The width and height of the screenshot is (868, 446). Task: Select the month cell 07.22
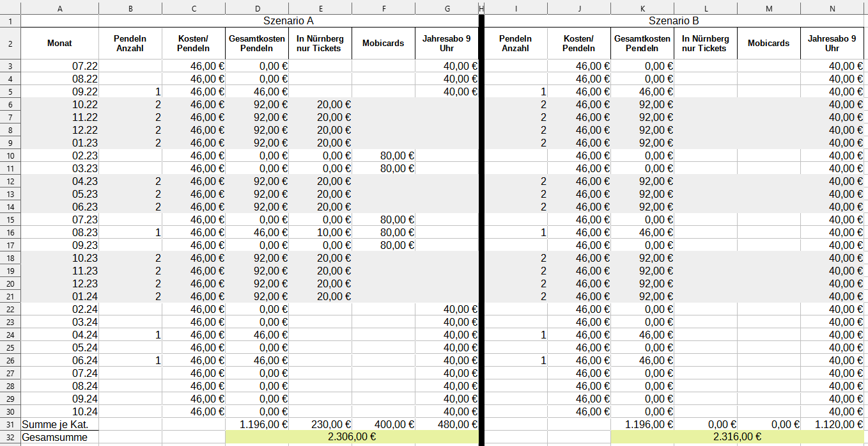59,66
